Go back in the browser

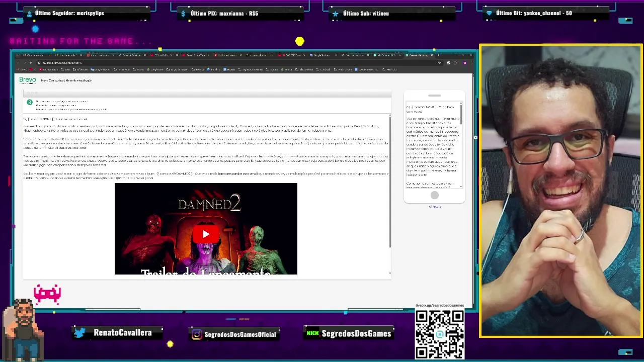(x=18, y=63)
